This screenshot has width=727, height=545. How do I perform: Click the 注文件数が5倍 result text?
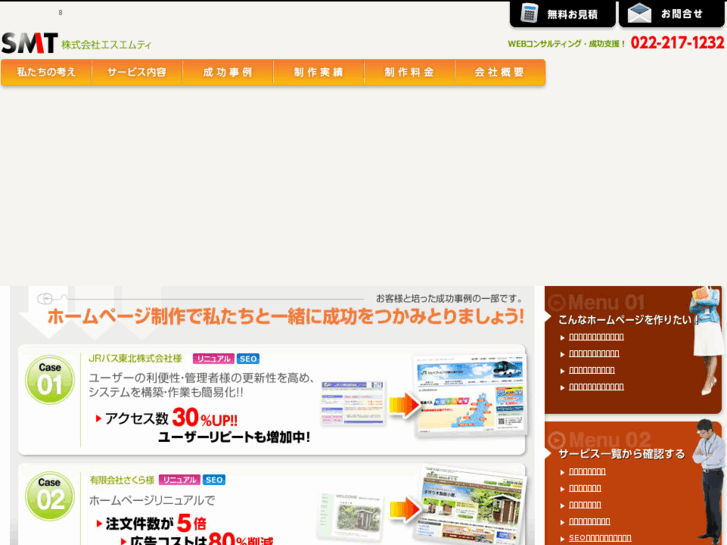pyautogui.click(x=151, y=524)
